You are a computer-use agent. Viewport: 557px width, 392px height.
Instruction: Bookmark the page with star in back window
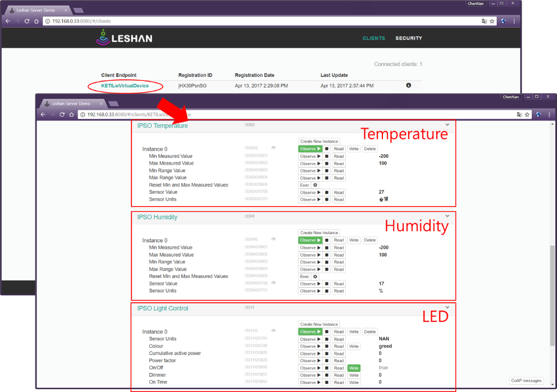click(492, 21)
